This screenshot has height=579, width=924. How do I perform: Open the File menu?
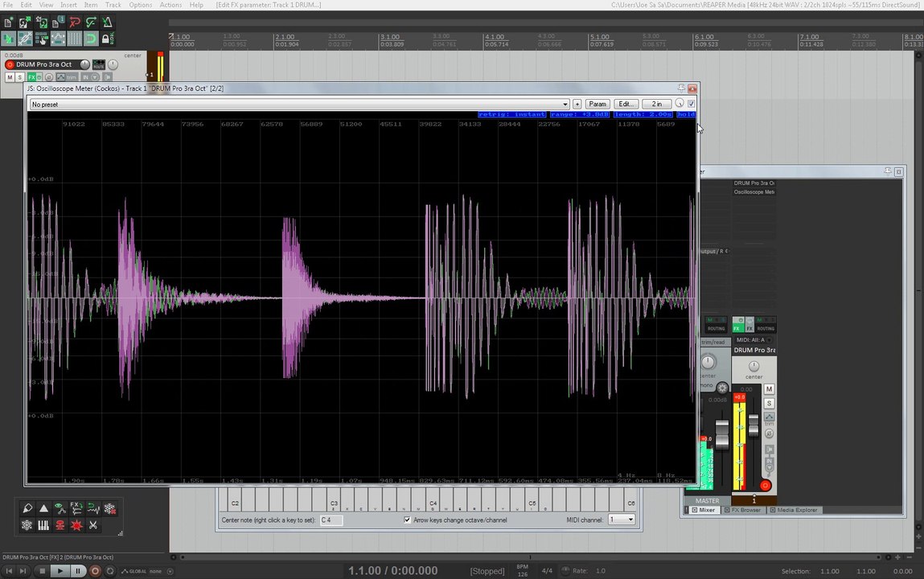click(x=8, y=5)
